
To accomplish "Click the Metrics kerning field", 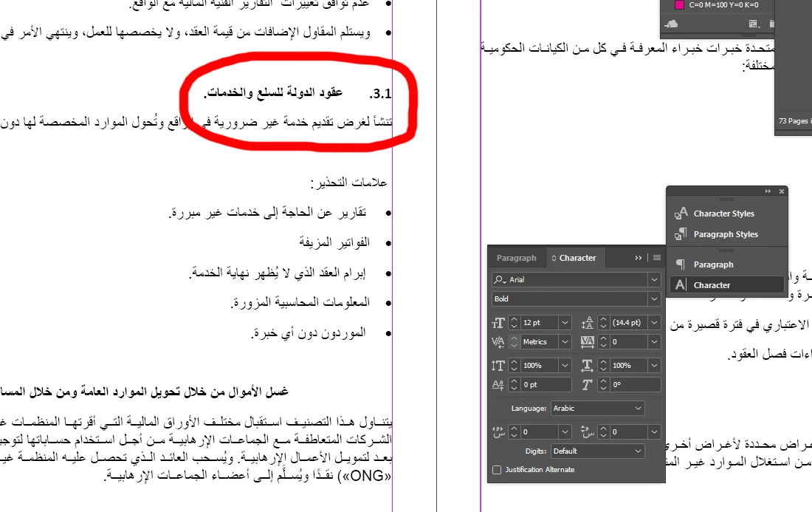I will [539, 342].
